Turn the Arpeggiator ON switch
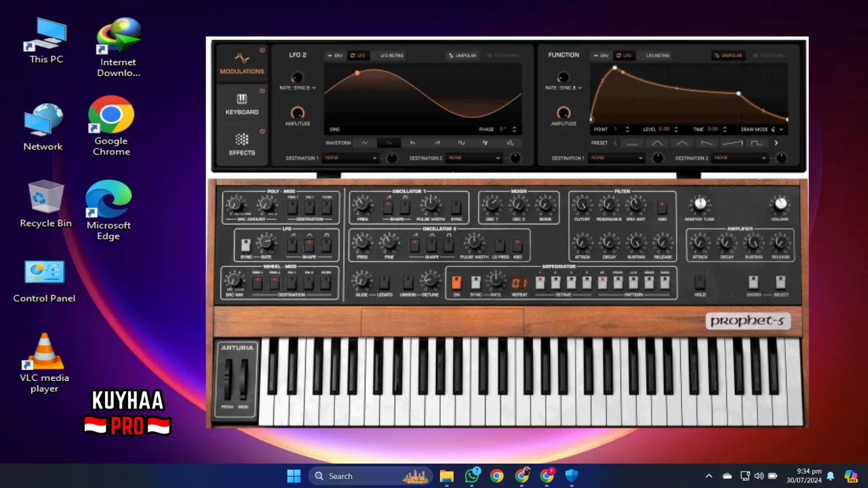The image size is (868, 488). [x=456, y=283]
